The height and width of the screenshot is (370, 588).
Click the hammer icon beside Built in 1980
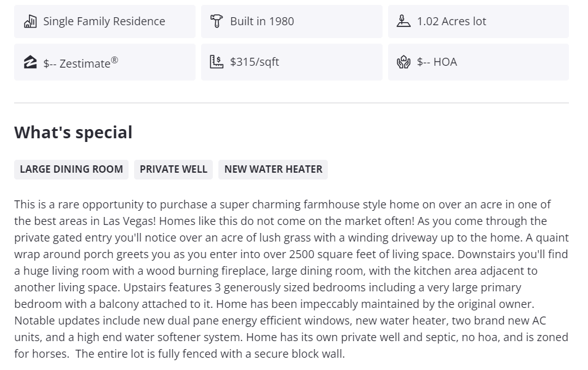tap(217, 22)
